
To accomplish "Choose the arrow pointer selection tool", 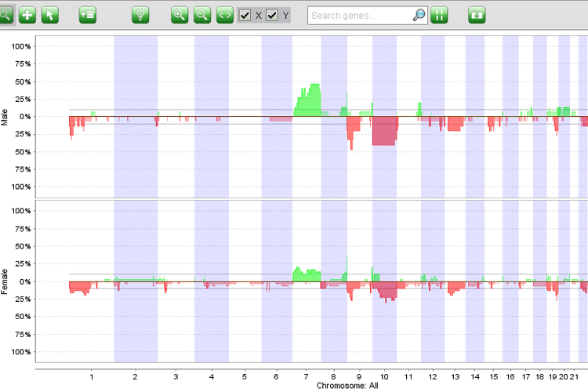I will (x=49, y=15).
